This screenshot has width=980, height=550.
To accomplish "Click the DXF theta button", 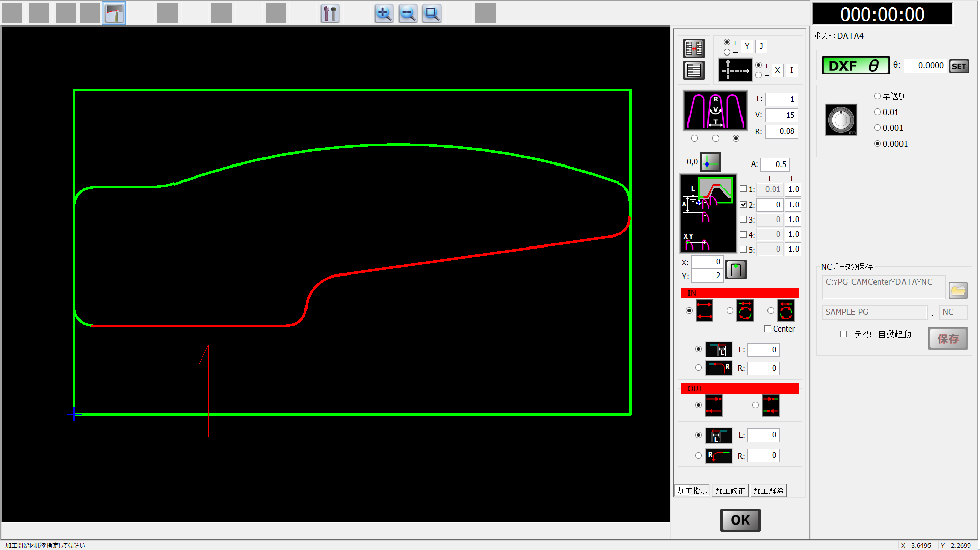I will [856, 66].
